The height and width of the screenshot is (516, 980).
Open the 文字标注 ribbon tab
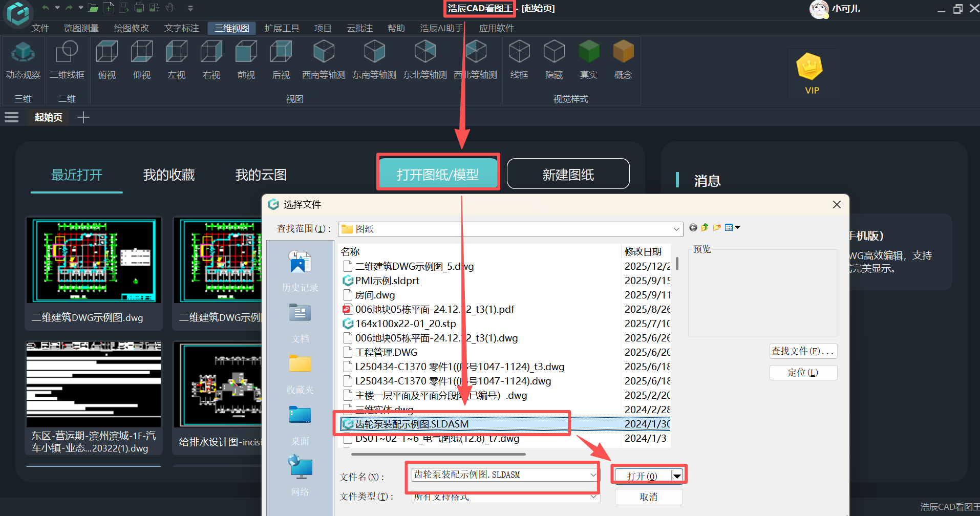[182, 28]
